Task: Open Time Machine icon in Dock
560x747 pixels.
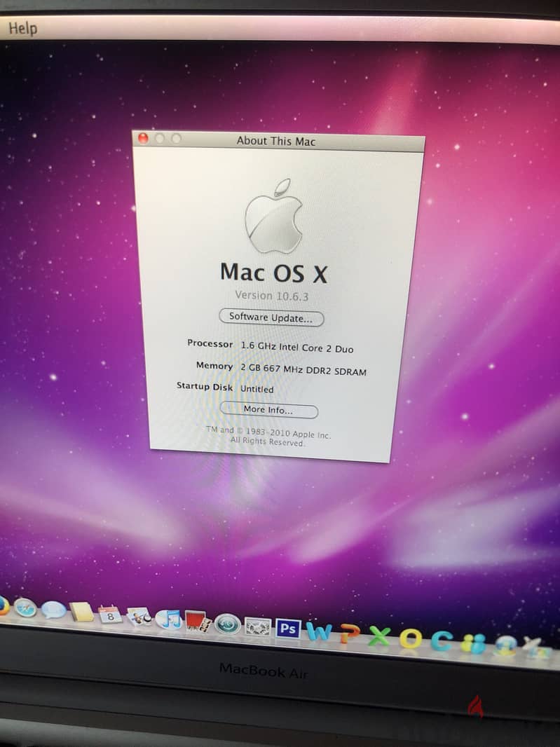Action: tap(227, 624)
